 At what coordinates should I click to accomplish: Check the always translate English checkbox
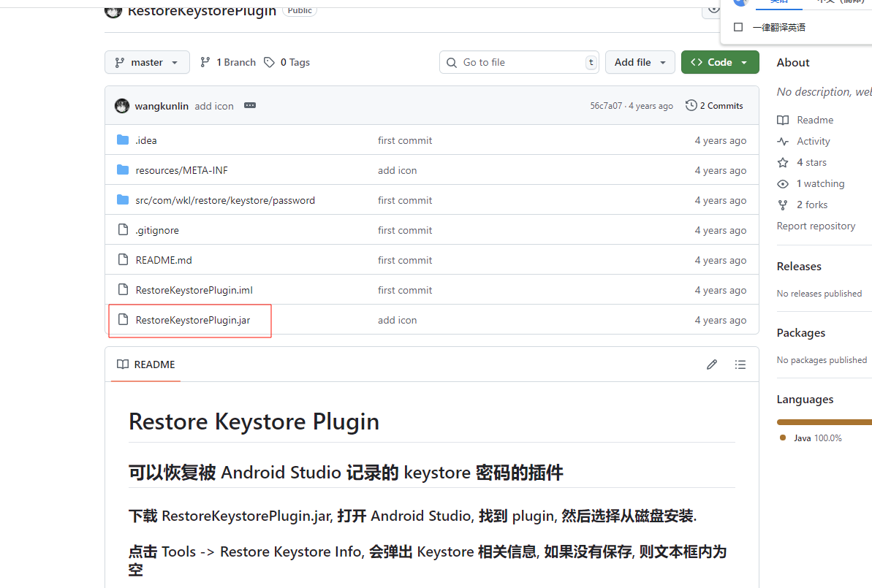coord(738,27)
